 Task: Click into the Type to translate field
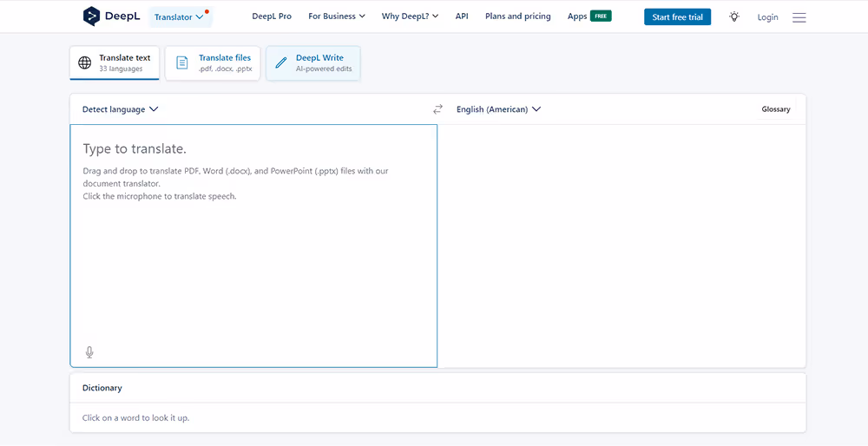pos(253,246)
